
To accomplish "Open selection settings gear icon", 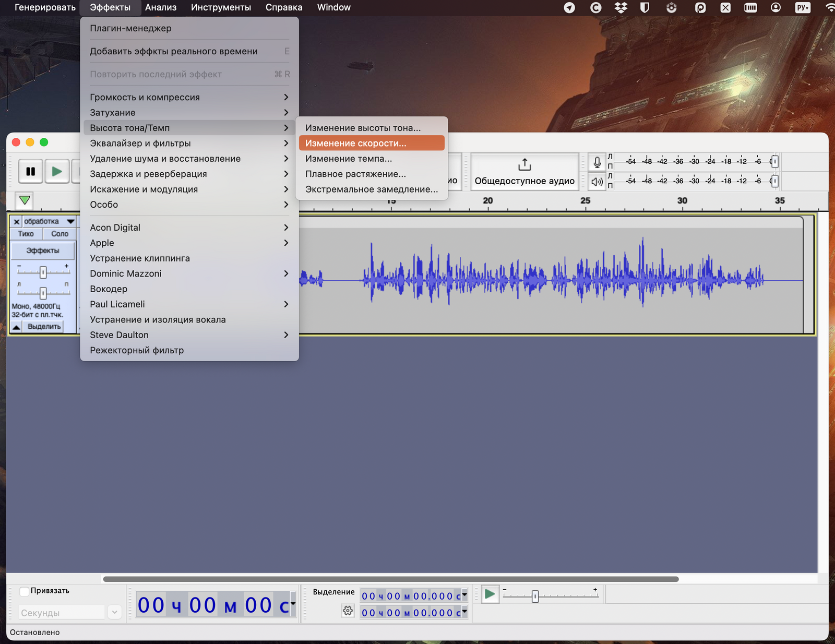I will click(x=348, y=611).
